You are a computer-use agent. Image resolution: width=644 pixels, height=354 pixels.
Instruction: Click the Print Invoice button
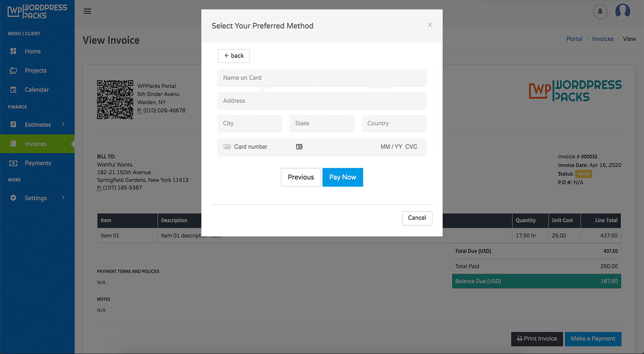tap(537, 339)
